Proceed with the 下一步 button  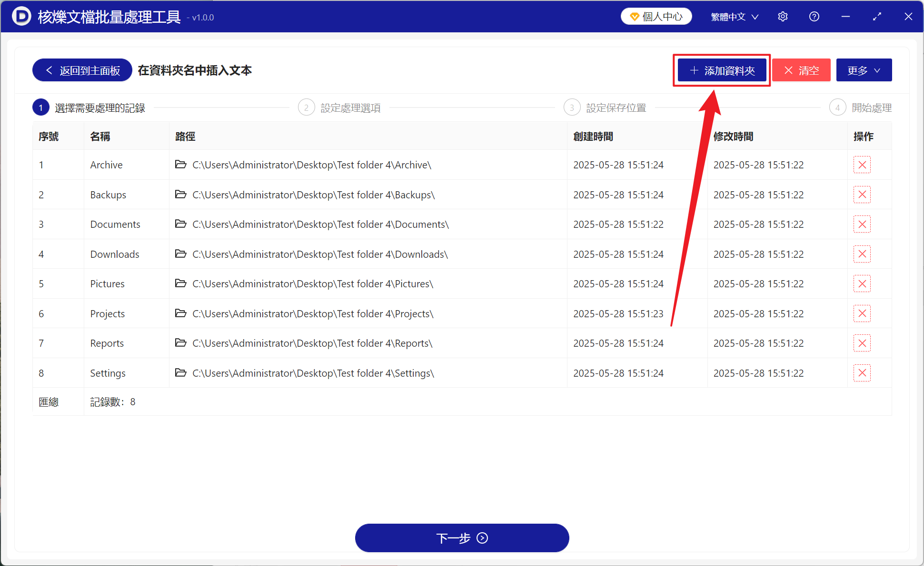click(x=462, y=538)
